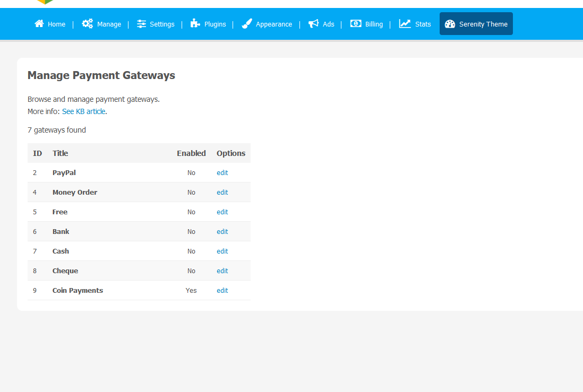Open the Billing menu
The image size is (583, 392).
374,24
